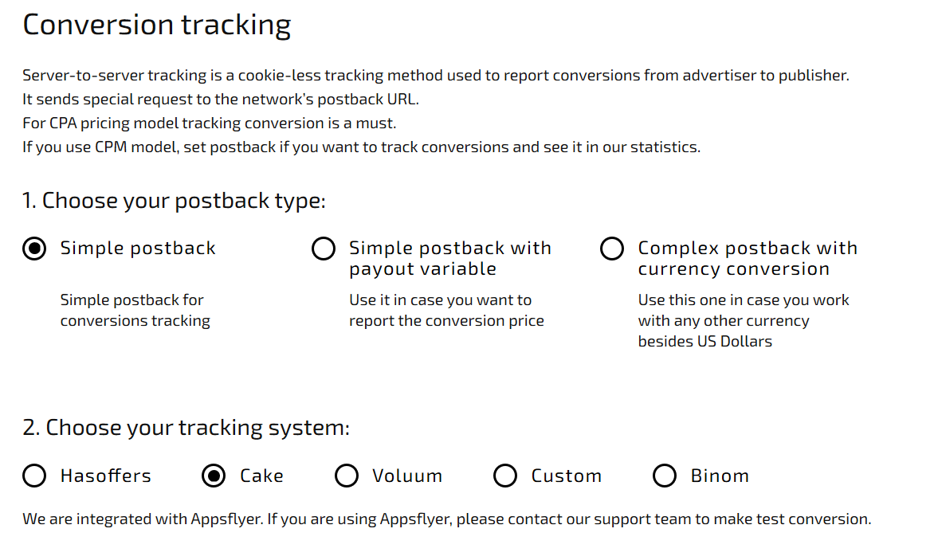Select the Custom tracking system radio button

[505, 476]
